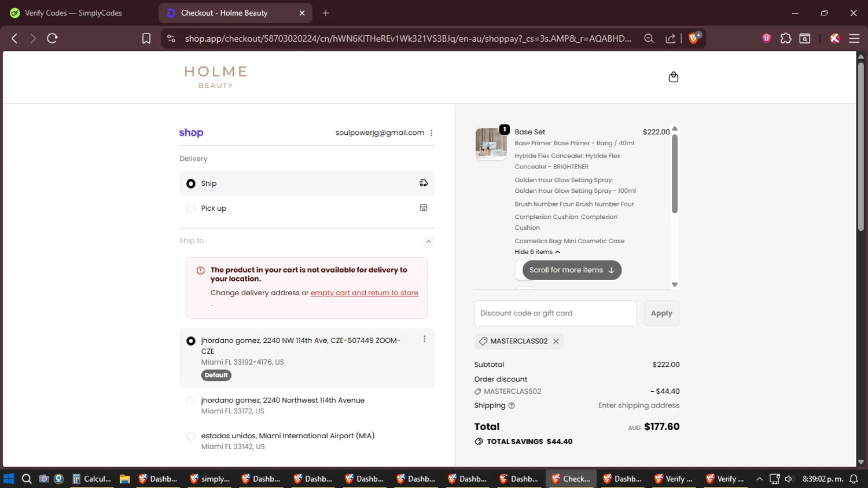Click the volume speaker icon in tray

click(788, 479)
